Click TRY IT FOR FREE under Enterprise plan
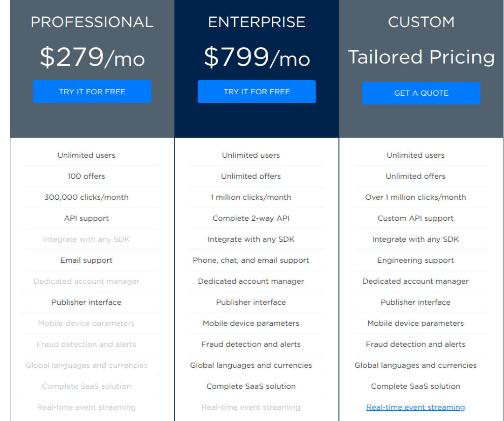This screenshot has height=421, width=504. click(256, 91)
